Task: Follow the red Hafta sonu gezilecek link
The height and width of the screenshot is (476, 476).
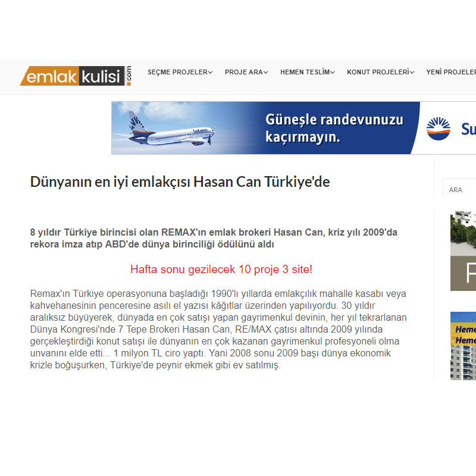Action: [x=221, y=270]
